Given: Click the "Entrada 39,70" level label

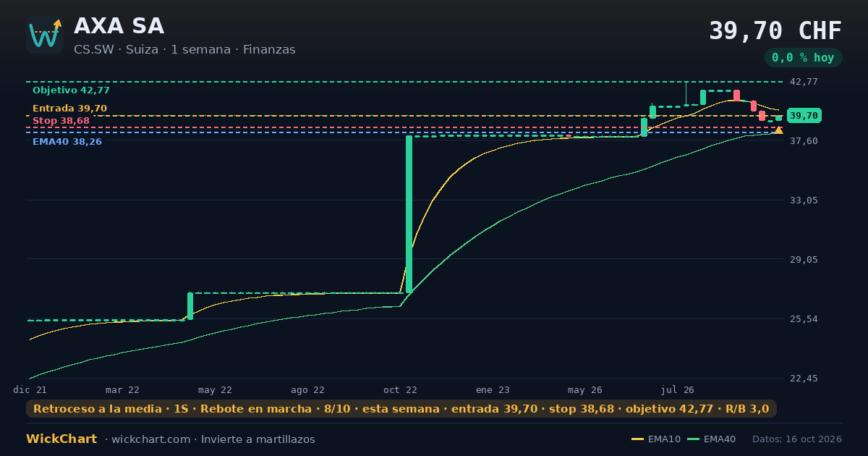Looking at the screenshot, I should pyautogui.click(x=69, y=109).
